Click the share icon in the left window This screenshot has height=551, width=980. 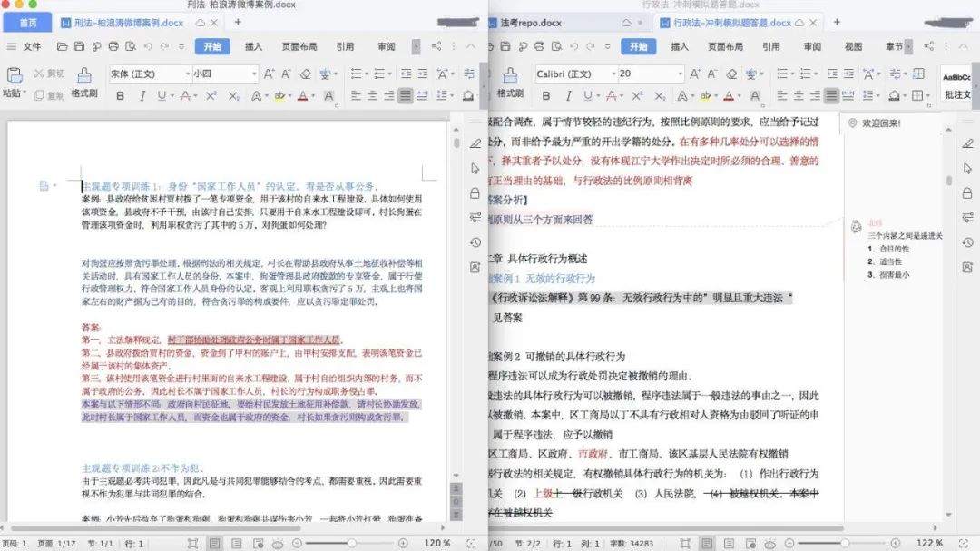436,46
